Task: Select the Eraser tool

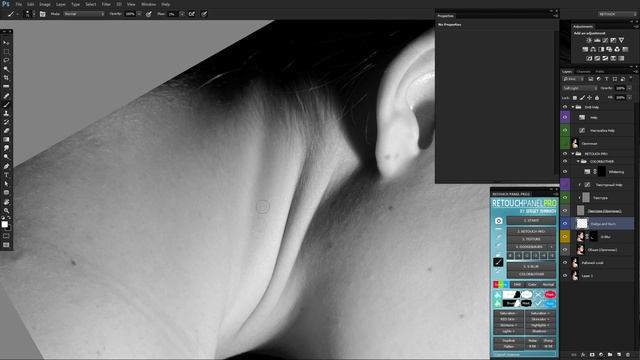Action: (x=6, y=131)
